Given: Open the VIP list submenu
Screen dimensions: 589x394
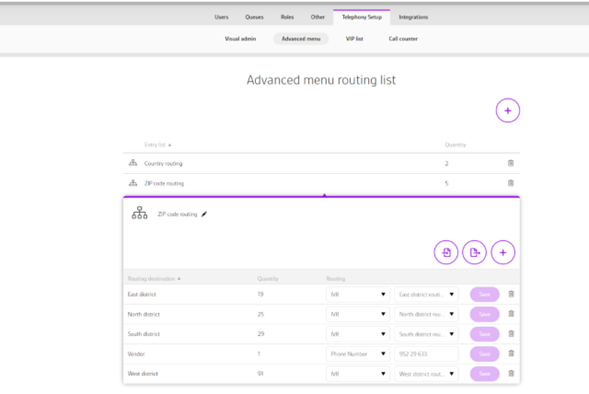Looking at the screenshot, I should (x=354, y=39).
